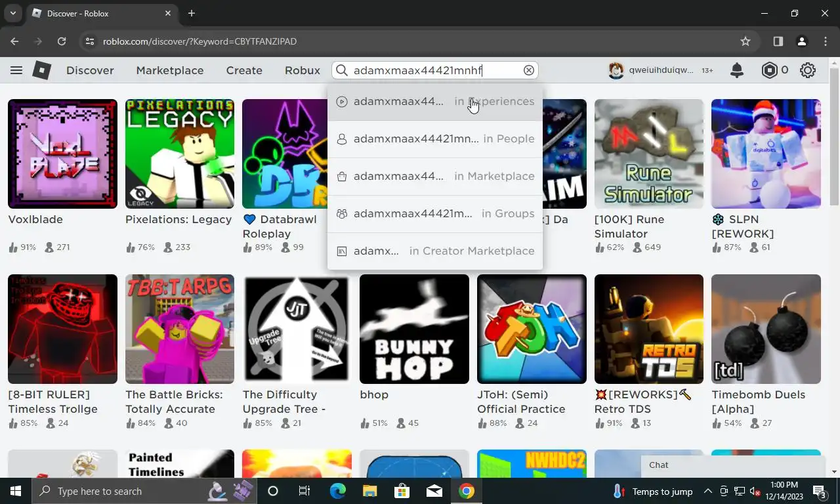Click the qweiuihduiqw username link
The width and height of the screenshot is (840, 504).
[661, 70]
